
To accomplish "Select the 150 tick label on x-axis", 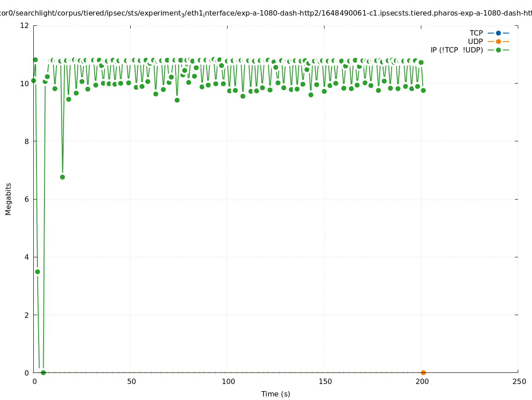I will (x=325, y=382).
